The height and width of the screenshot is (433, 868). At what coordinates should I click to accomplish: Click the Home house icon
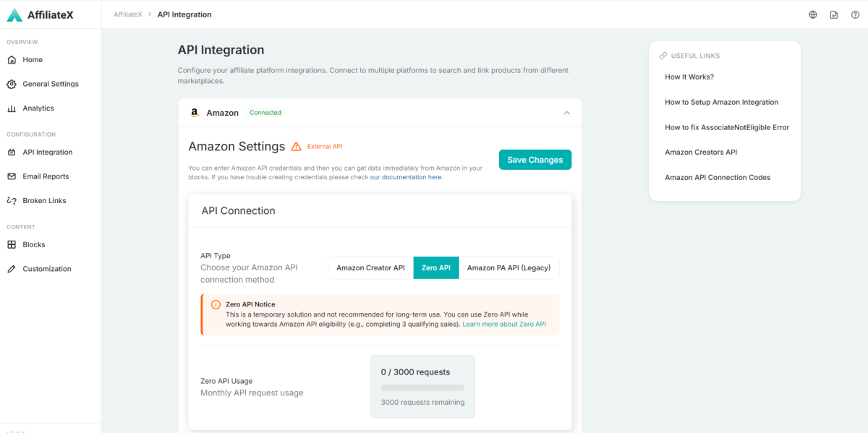(12, 60)
